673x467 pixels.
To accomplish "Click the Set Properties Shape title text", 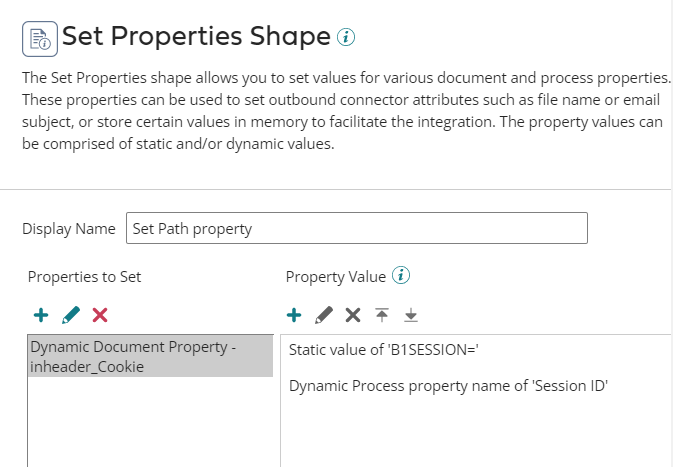I will pyautogui.click(x=197, y=36).
